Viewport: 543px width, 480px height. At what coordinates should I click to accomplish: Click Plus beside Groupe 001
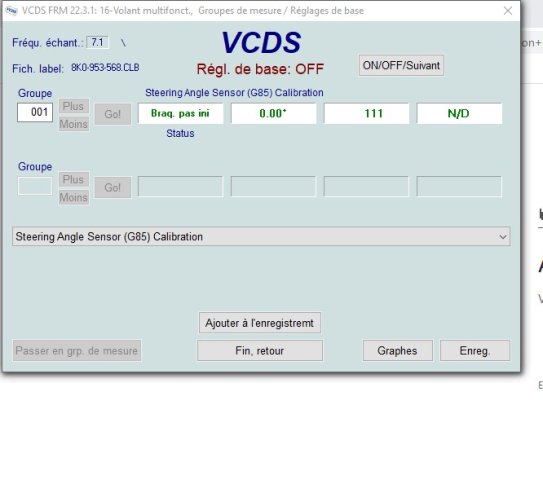[74, 106]
